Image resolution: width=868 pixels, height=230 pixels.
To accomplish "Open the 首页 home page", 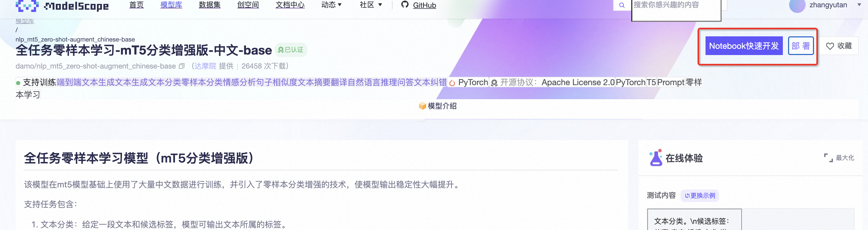I will (137, 5).
